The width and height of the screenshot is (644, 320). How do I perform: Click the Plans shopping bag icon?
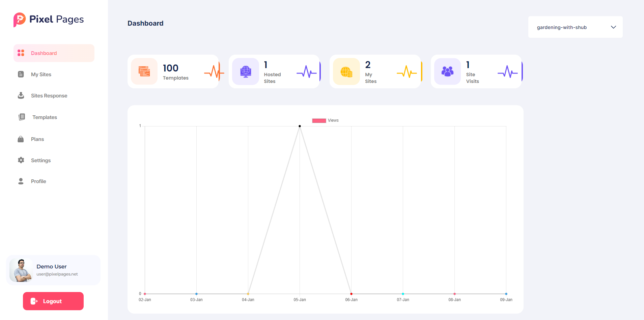pos(21,139)
